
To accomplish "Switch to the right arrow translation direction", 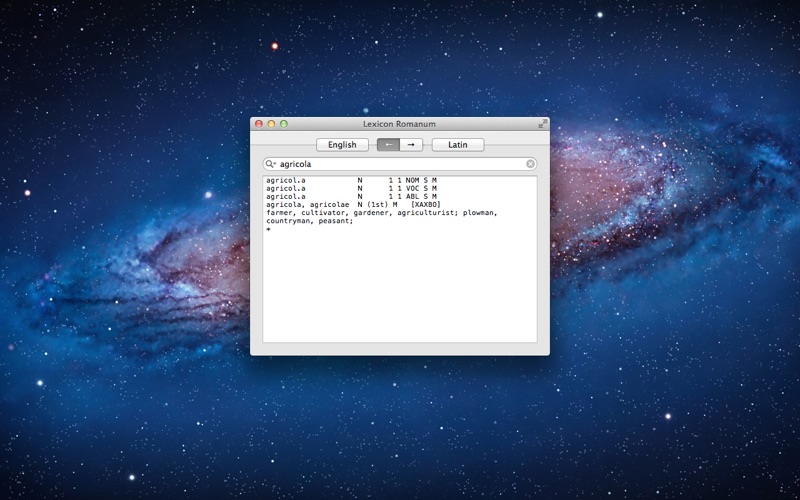I will 411,145.
